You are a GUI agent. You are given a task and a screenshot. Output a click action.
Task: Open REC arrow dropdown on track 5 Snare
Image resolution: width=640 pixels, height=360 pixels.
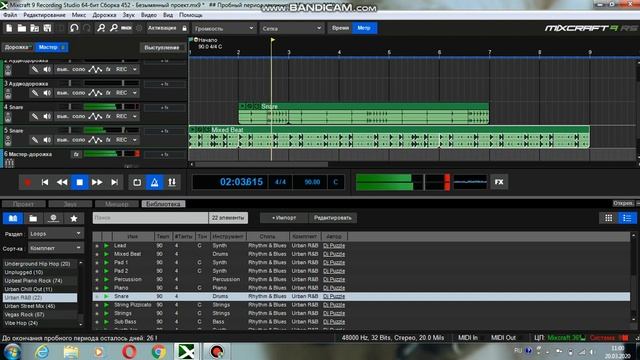(134, 140)
